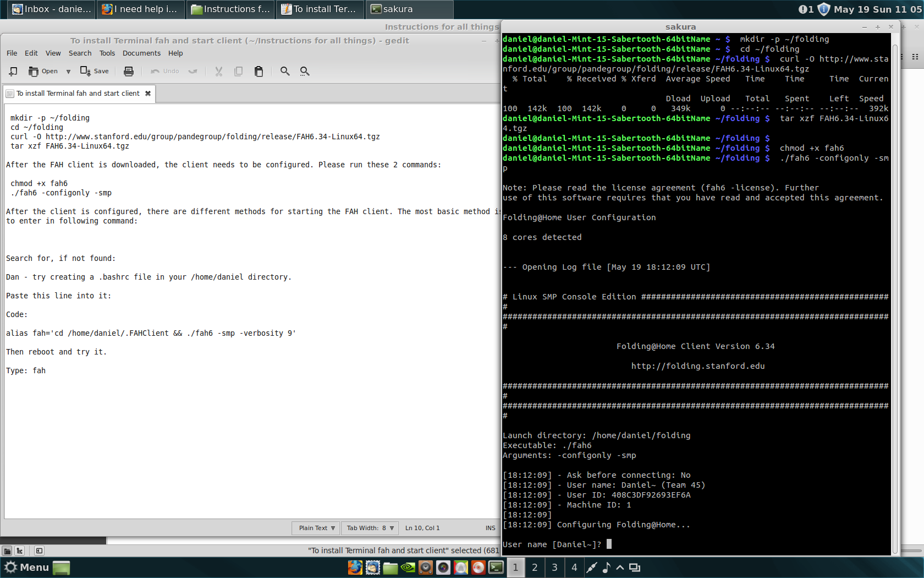This screenshot has width=924, height=578.
Task: Print the document with printer icon
Action: click(x=129, y=71)
